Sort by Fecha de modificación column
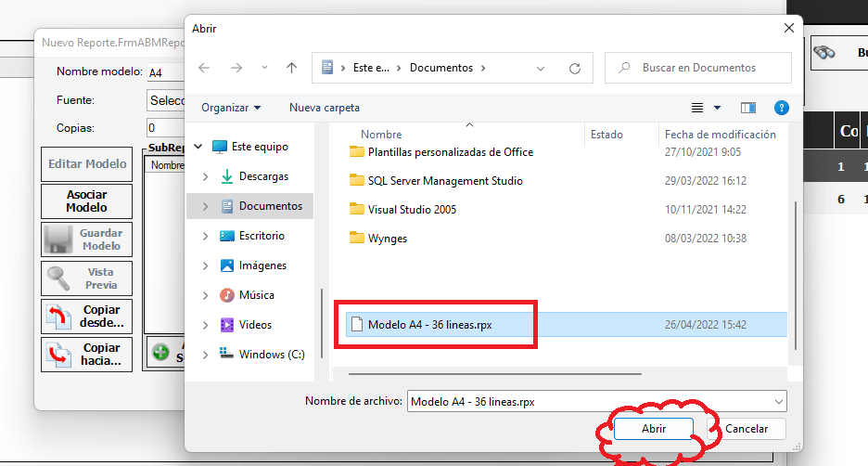 point(720,135)
